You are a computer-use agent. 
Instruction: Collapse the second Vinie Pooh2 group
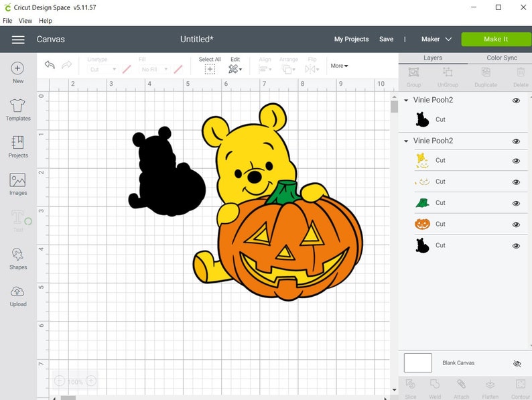(x=406, y=141)
